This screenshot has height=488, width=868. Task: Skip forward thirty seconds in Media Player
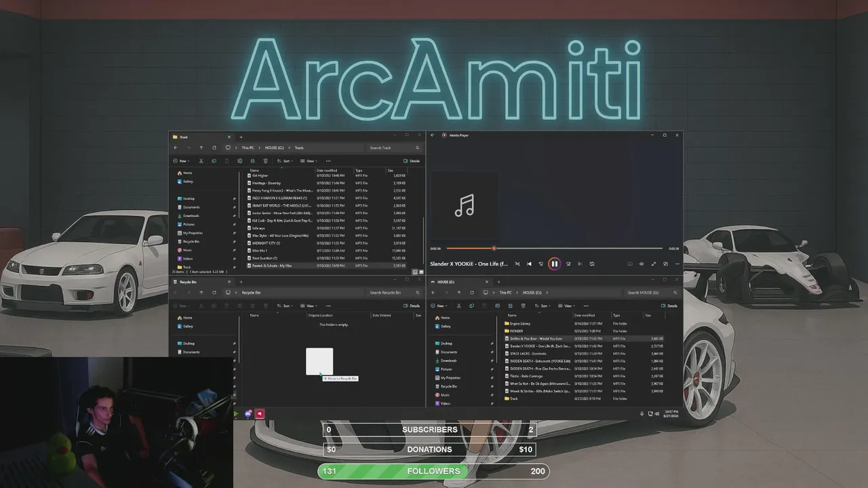pyautogui.click(x=568, y=264)
